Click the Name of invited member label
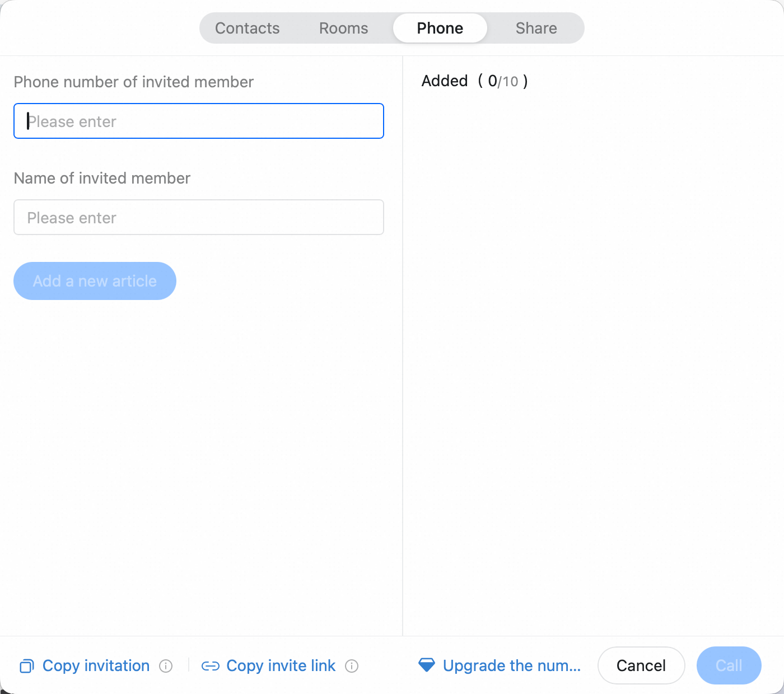Image resolution: width=784 pixels, height=694 pixels. click(102, 179)
